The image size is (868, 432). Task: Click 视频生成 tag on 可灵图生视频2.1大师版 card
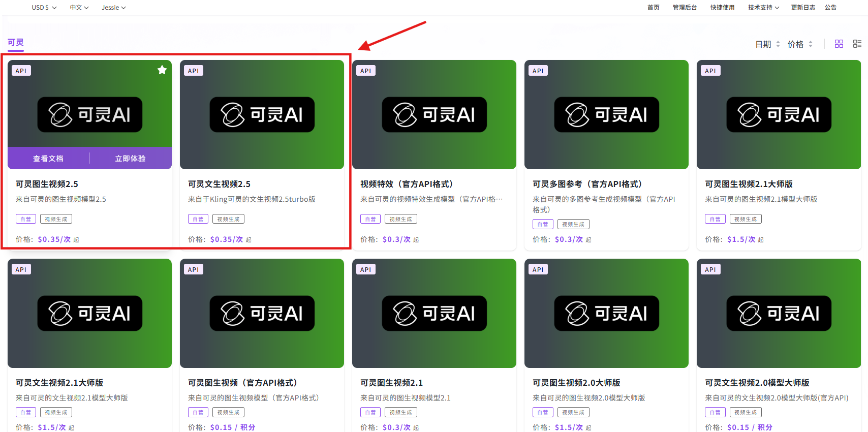pyautogui.click(x=745, y=219)
